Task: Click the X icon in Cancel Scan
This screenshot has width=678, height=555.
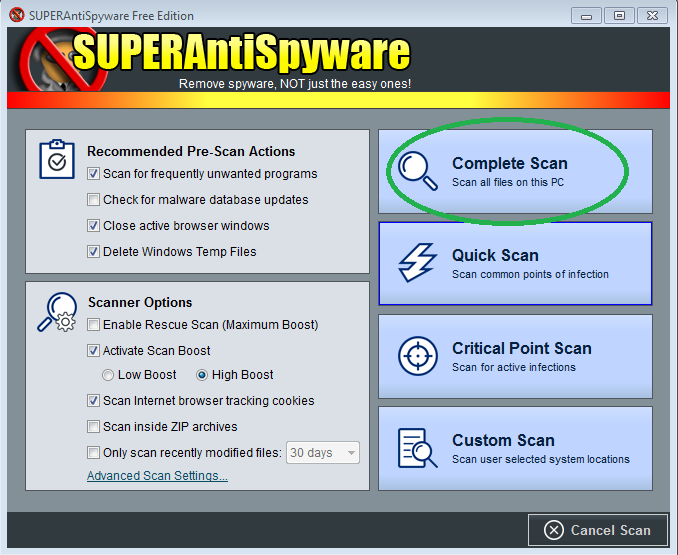Action: pos(554,530)
